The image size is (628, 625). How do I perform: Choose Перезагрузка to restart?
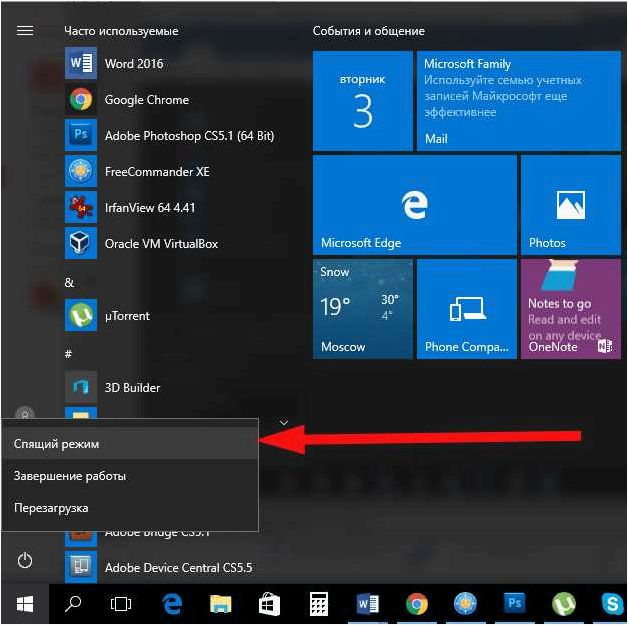[130, 508]
